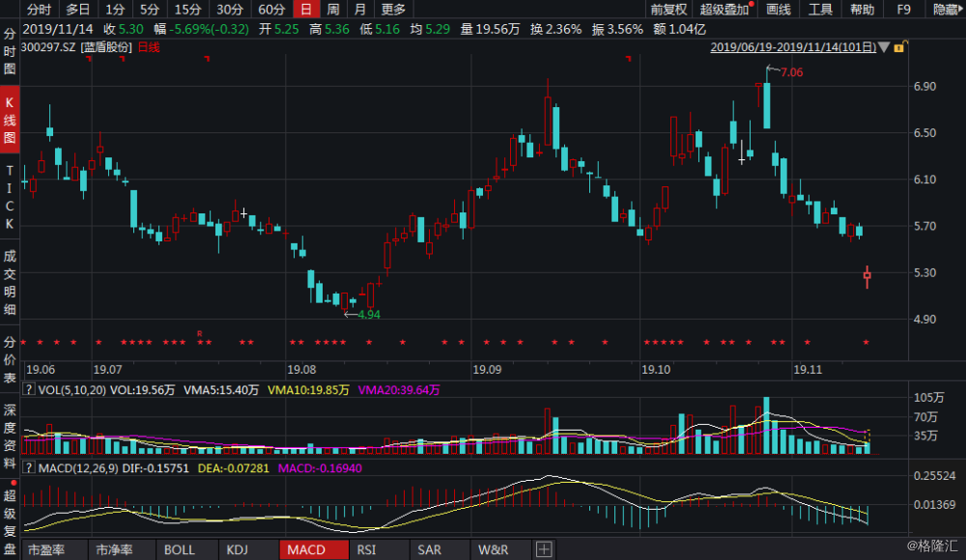Click the high price 高 5.36

[x=329, y=29]
